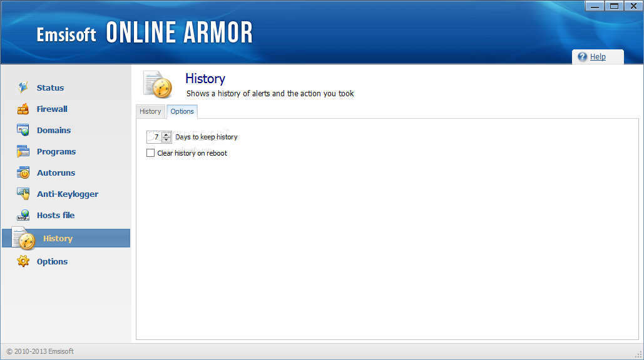Increase days to keep history
Viewport: 644px width, 360px height.
pos(166,134)
